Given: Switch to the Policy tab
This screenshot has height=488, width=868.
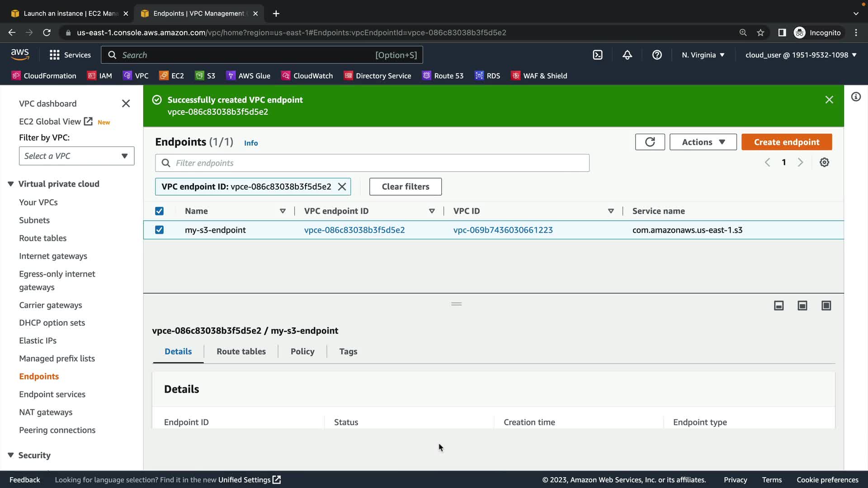Looking at the screenshot, I should 302,352.
